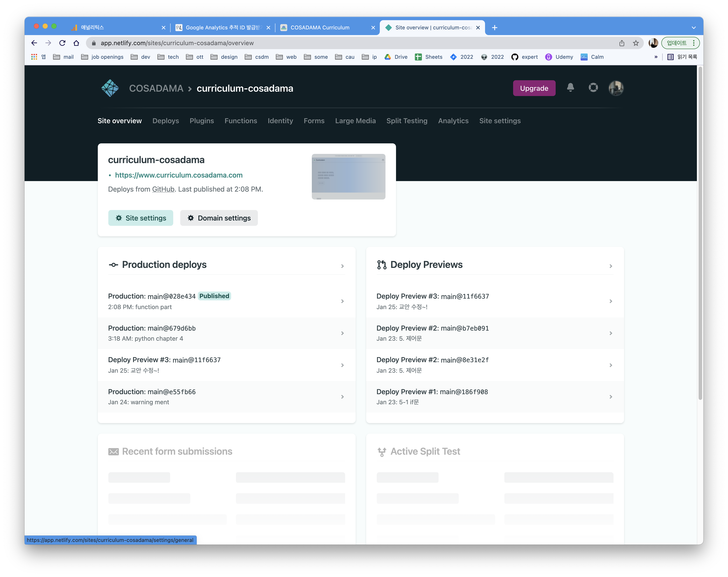Switch to the Analytics tab
The height and width of the screenshot is (577, 728).
pyautogui.click(x=453, y=121)
